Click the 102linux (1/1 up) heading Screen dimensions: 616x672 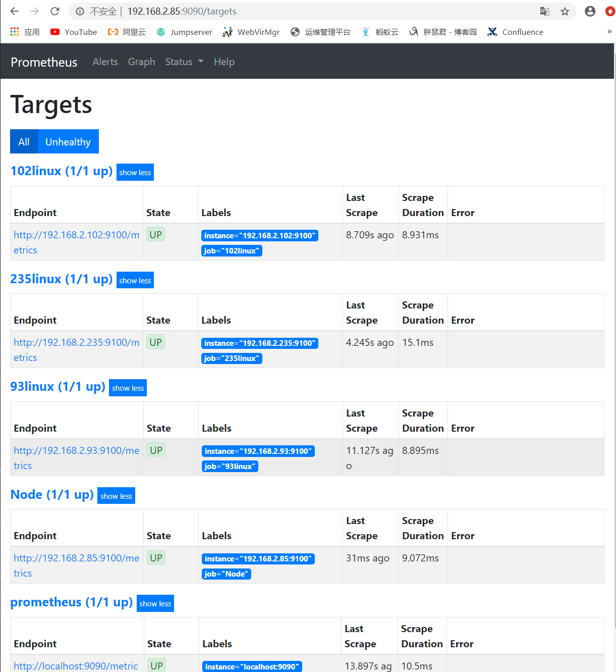click(x=62, y=171)
